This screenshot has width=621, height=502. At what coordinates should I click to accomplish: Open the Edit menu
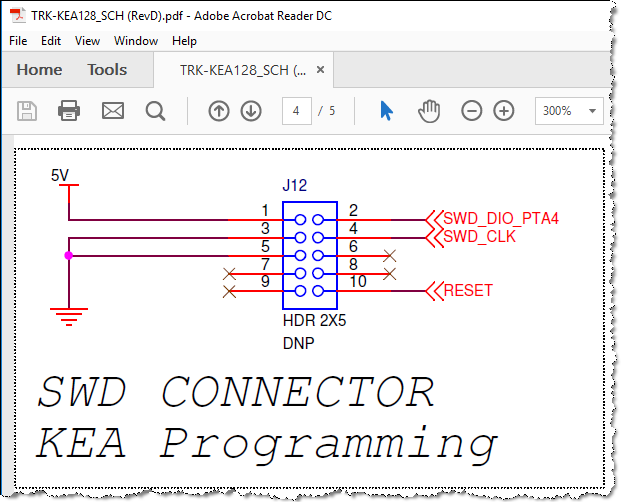(51, 41)
